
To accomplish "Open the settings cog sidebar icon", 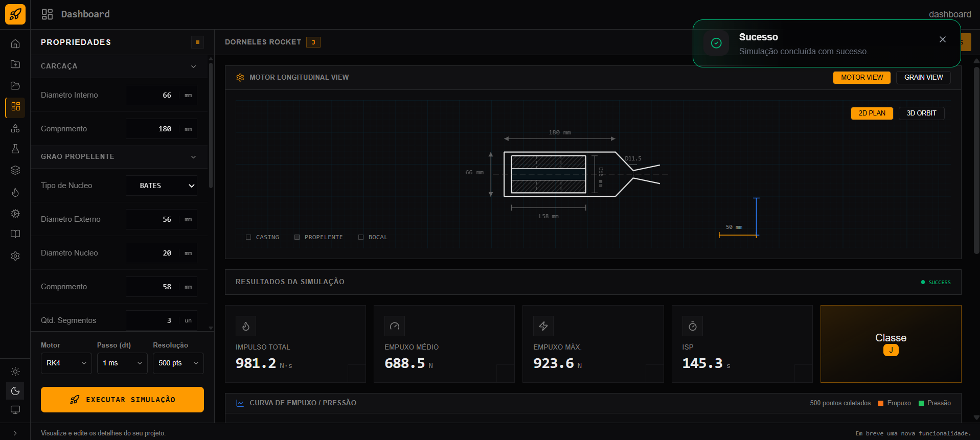I will coord(15,256).
